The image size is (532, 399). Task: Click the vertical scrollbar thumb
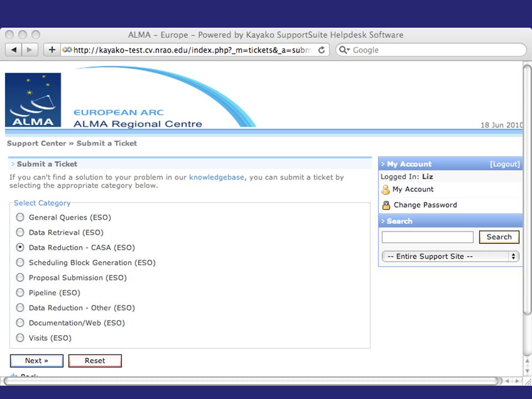click(527, 190)
